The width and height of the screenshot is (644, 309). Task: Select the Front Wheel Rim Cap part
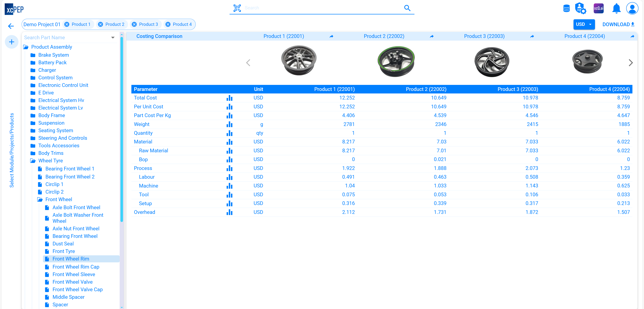76,267
